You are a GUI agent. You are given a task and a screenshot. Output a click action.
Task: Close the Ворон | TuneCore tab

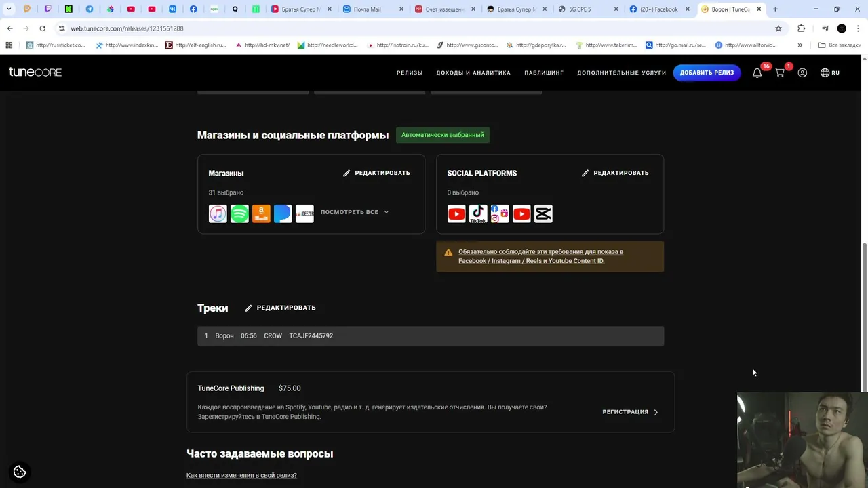759,9
